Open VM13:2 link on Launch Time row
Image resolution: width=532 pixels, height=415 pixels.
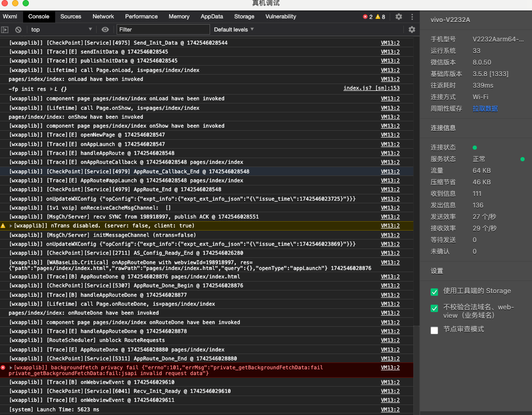click(390, 410)
